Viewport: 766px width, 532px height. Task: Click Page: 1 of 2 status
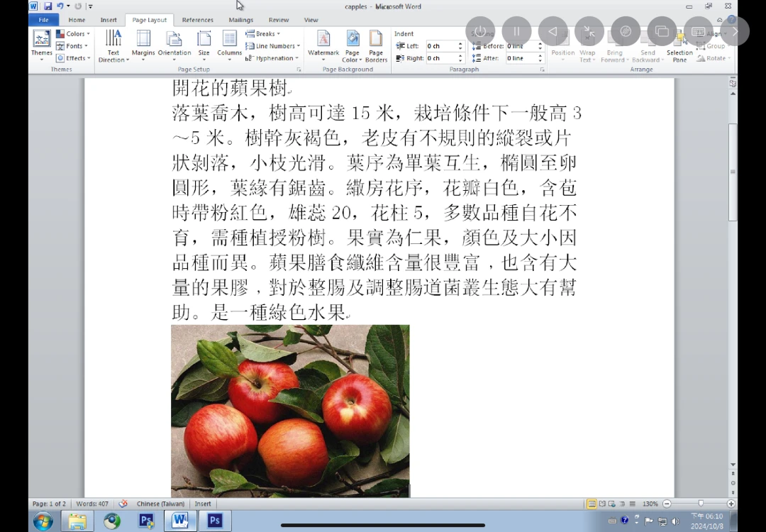point(49,504)
